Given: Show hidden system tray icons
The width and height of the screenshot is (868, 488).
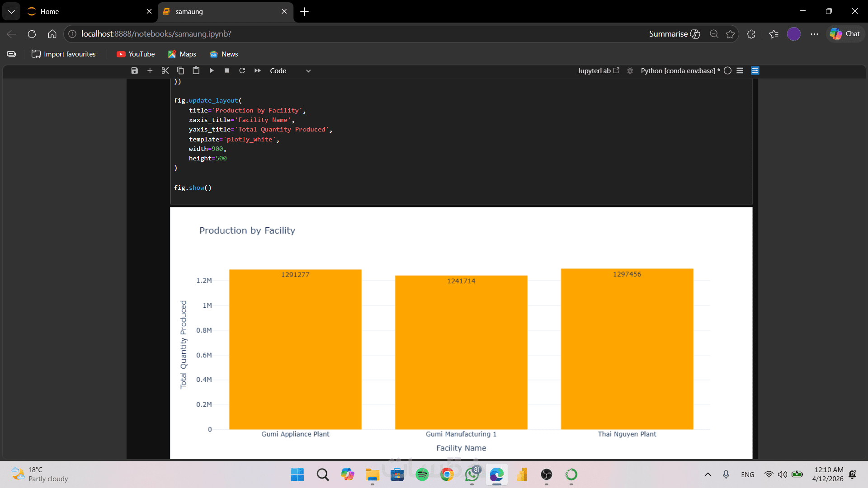Looking at the screenshot, I should tap(708, 474).
